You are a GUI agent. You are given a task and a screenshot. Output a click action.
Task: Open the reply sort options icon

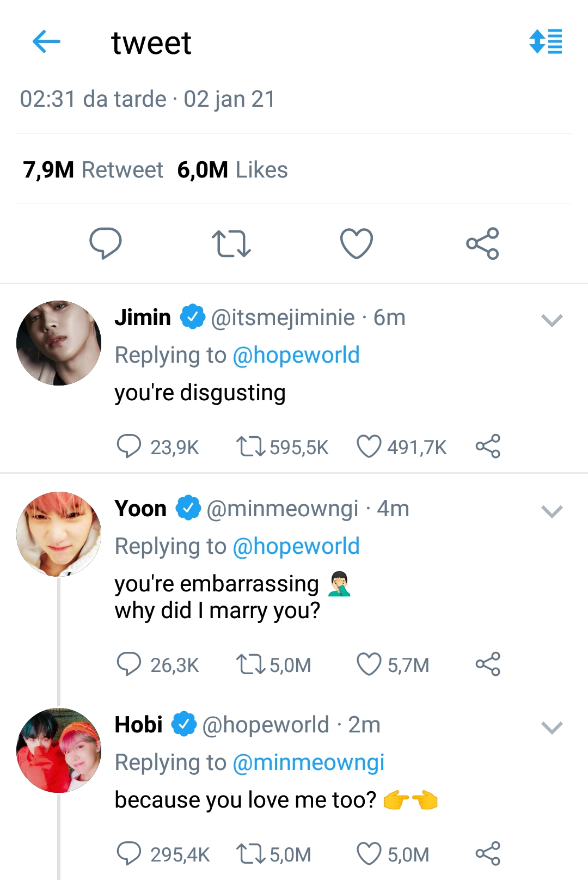[546, 41]
